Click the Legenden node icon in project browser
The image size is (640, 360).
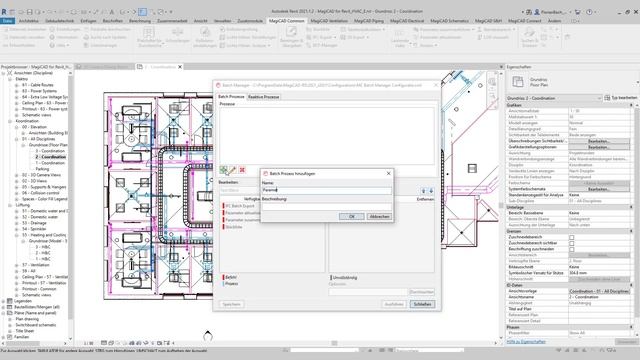[x=10, y=301]
